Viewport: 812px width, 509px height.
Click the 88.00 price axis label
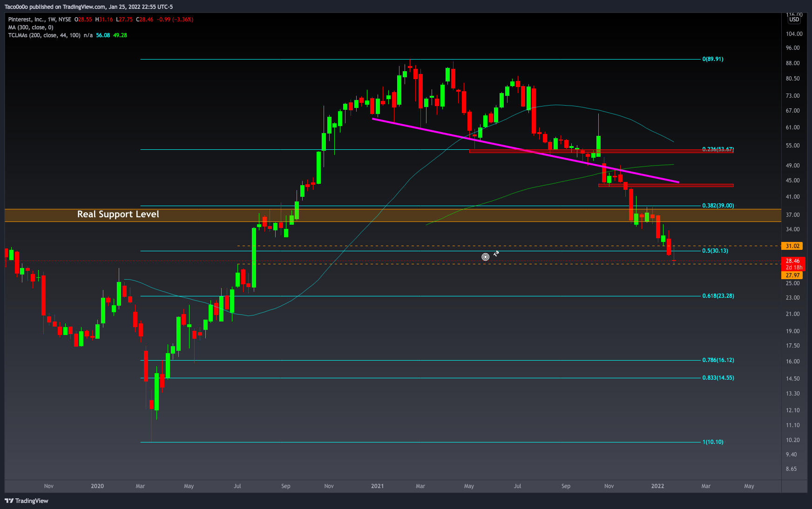click(792, 63)
